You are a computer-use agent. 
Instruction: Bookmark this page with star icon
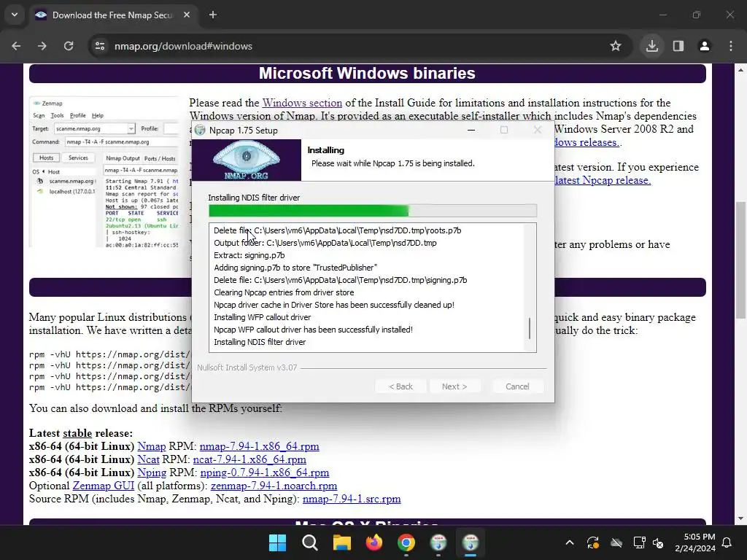pyautogui.click(x=616, y=46)
